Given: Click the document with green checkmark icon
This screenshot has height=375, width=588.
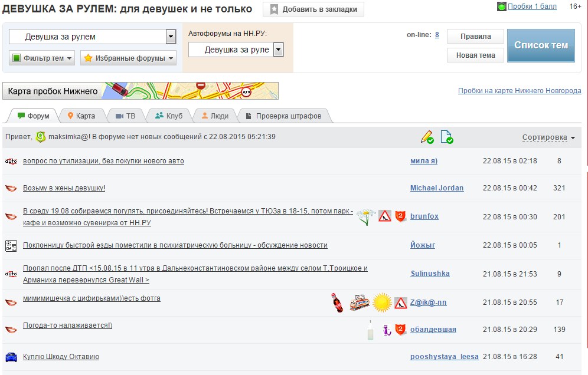Looking at the screenshot, I should point(447,137).
